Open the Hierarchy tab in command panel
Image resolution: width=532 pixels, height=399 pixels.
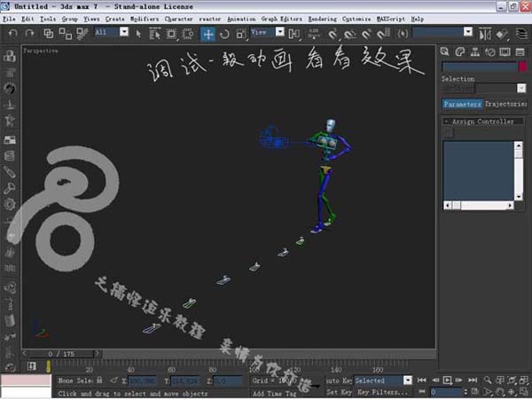[x=474, y=52]
